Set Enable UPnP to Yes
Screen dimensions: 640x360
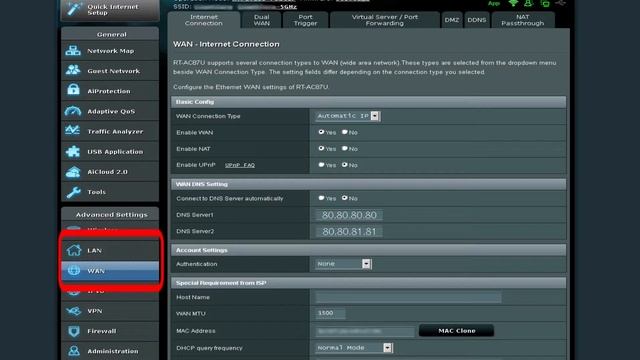click(x=321, y=164)
